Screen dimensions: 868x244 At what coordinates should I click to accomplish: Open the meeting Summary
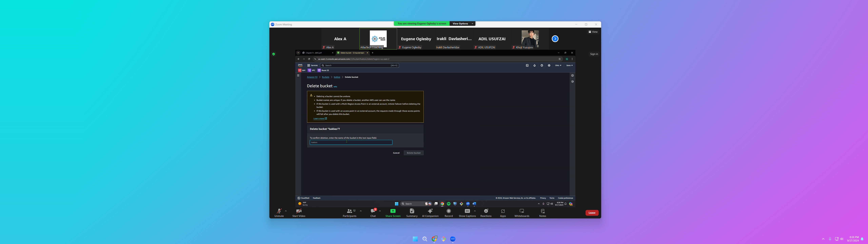point(412,211)
